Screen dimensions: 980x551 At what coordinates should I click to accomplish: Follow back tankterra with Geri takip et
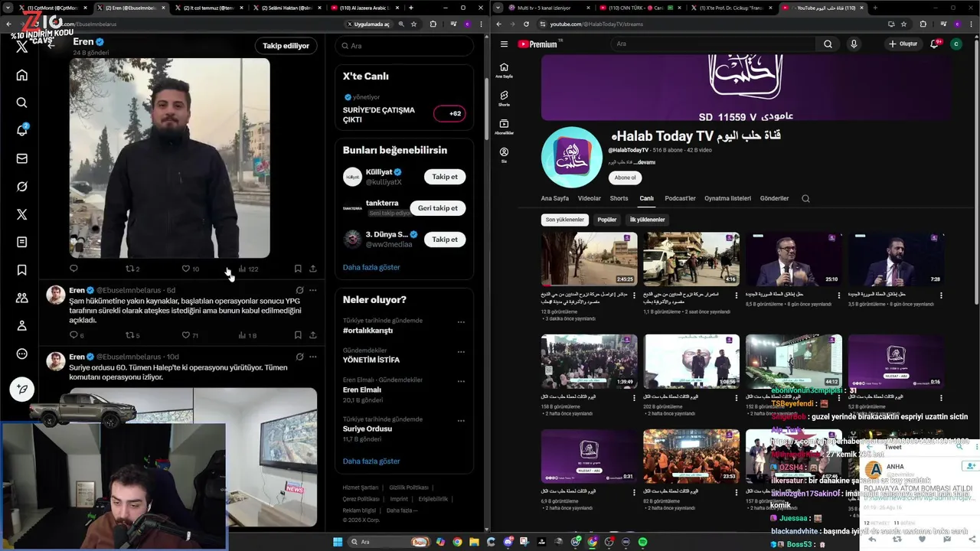pyautogui.click(x=438, y=208)
